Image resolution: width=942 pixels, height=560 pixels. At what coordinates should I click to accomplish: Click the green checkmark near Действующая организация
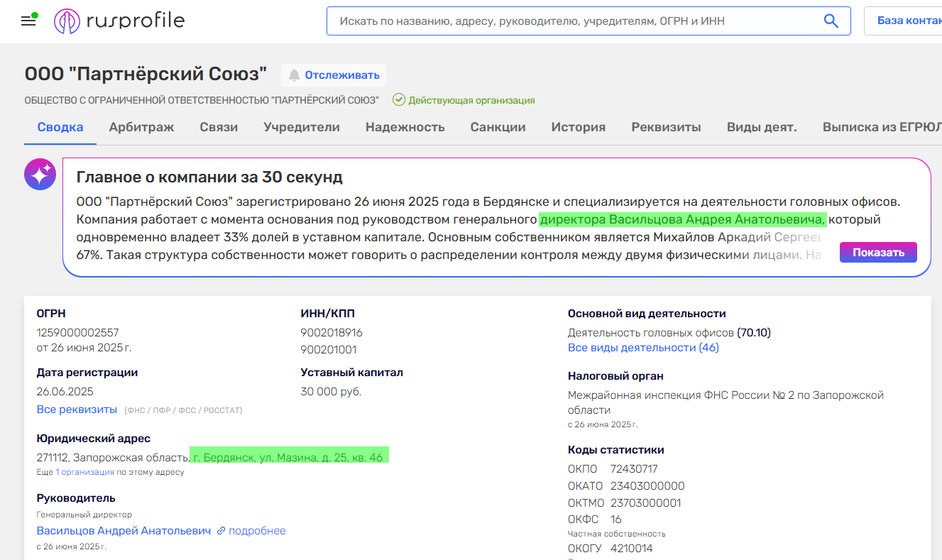tap(400, 100)
